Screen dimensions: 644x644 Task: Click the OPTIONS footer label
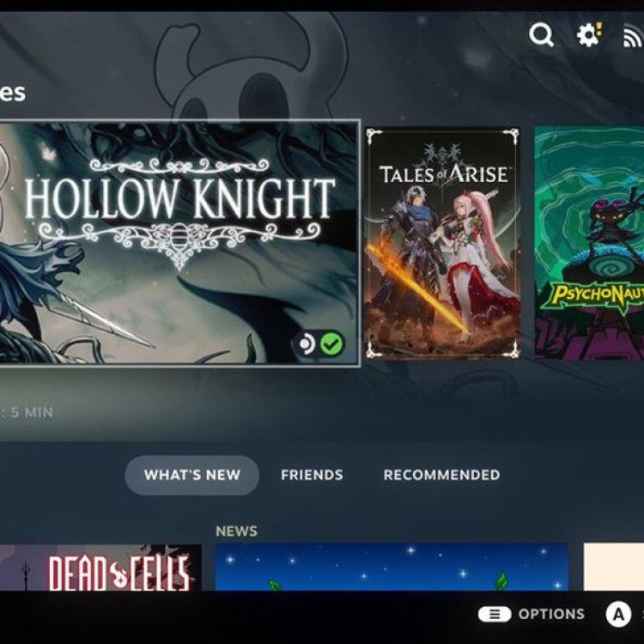(551, 615)
